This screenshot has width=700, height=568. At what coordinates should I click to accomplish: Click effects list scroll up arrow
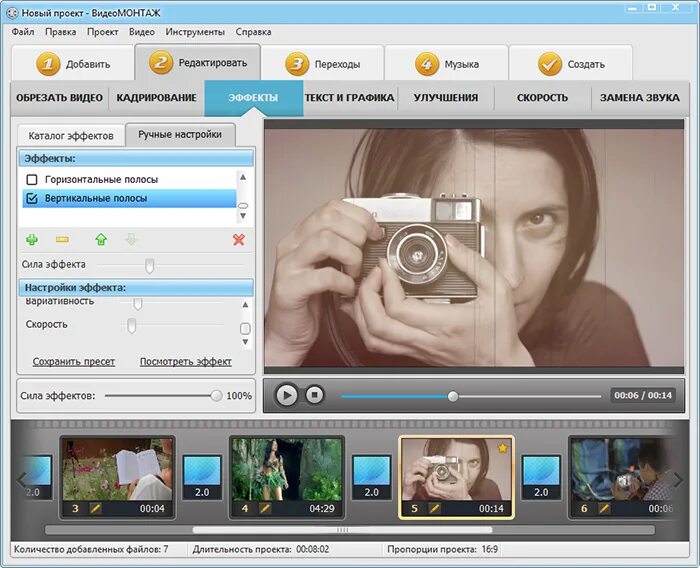(x=243, y=177)
